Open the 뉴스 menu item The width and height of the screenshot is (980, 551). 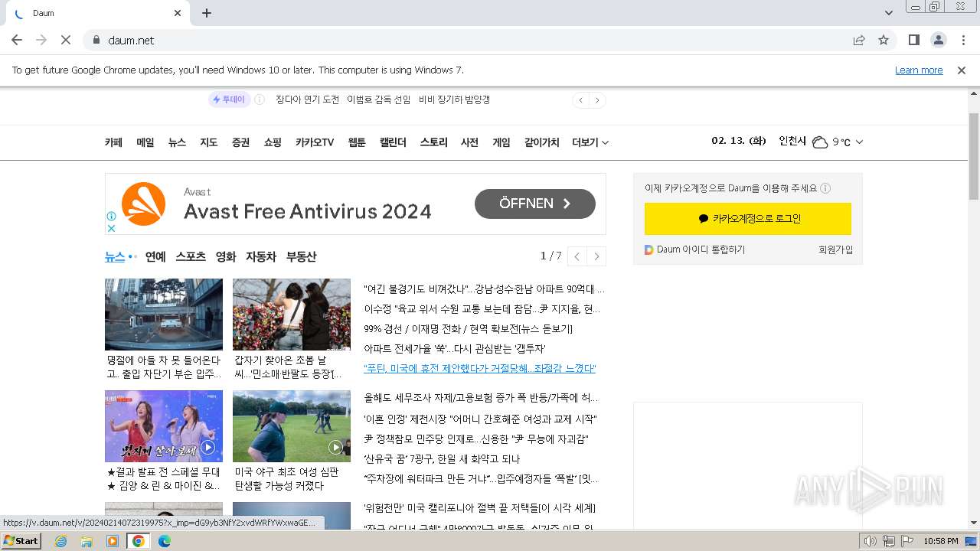(177, 142)
